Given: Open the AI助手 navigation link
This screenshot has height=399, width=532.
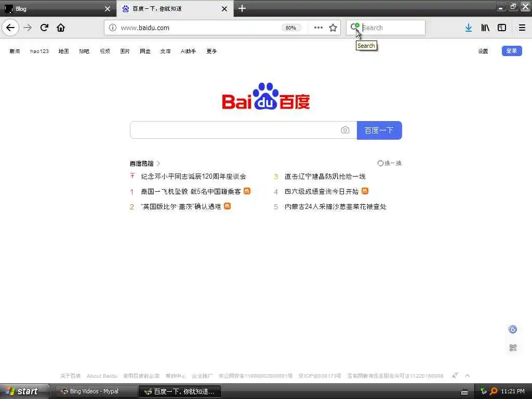Looking at the screenshot, I should [188, 51].
